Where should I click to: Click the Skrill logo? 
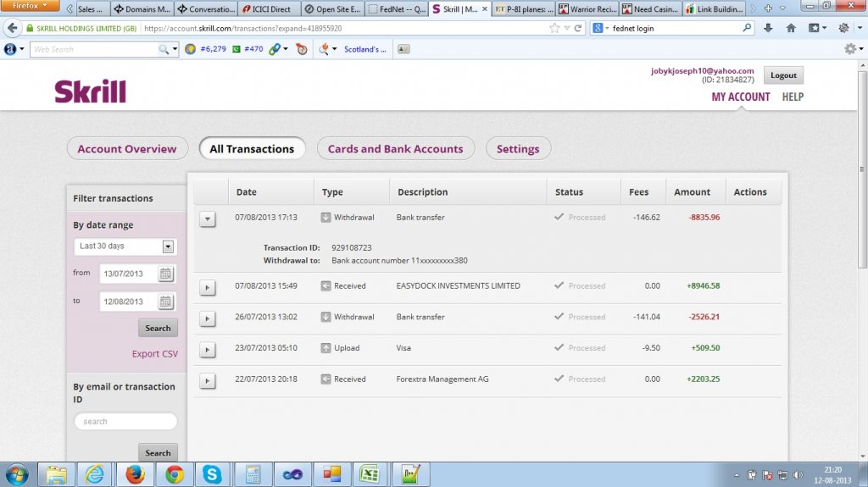point(90,91)
